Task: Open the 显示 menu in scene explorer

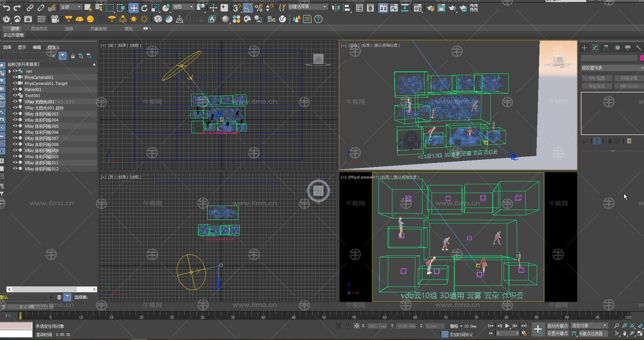Action: click(22, 47)
